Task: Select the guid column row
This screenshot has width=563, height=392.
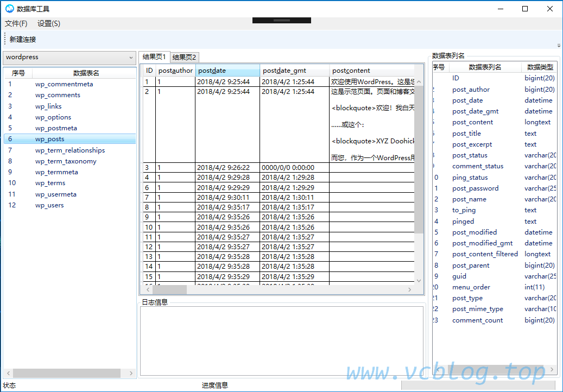Action: [495, 276]
